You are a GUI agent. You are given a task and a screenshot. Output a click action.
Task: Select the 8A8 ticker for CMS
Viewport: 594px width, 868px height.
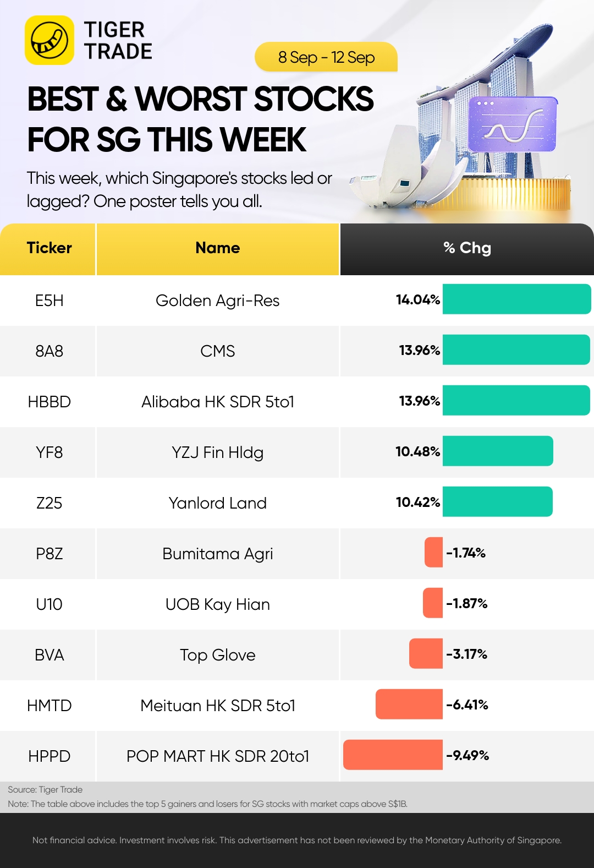[49, 351]
